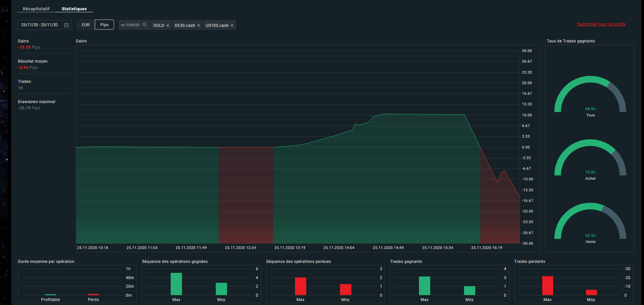Click the search magnifier icon
644x305 pixels.
(x=145, y=25)
